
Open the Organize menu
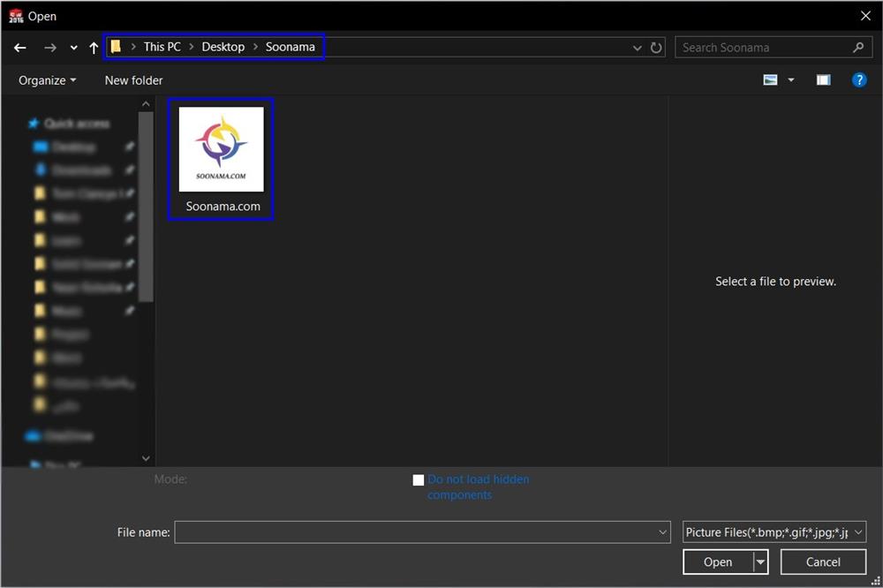pos(48,80)
